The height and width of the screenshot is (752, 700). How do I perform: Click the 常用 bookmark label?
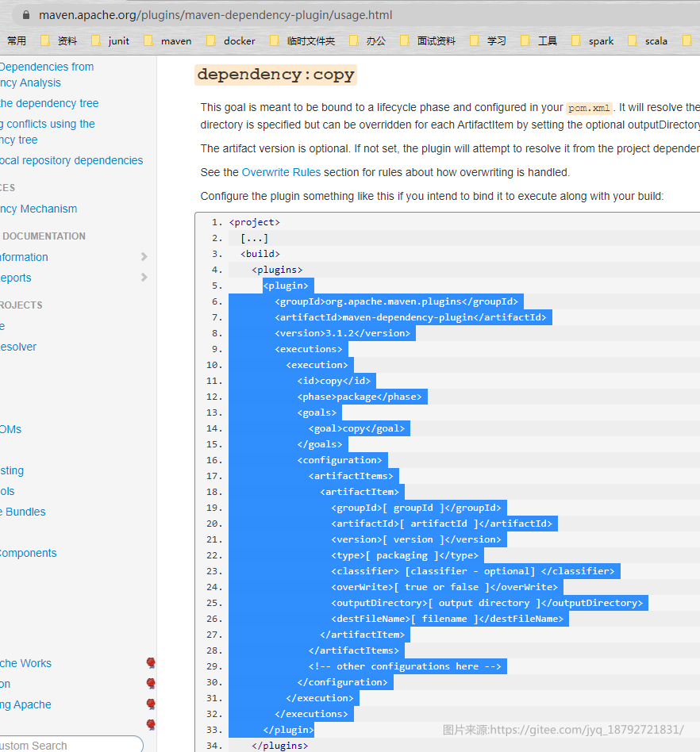[x=17, y=40]
